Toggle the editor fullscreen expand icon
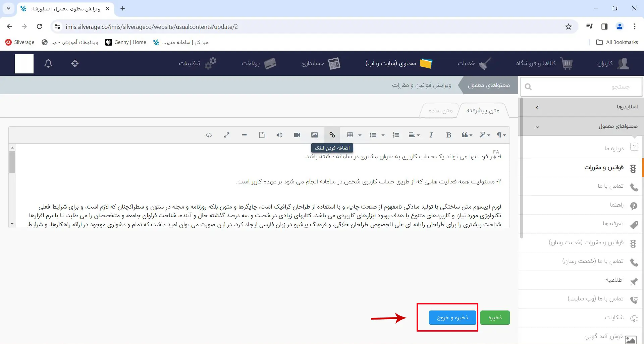Image resolution: width=644 pixels, height=344 pixels. (x=227, y=135)
